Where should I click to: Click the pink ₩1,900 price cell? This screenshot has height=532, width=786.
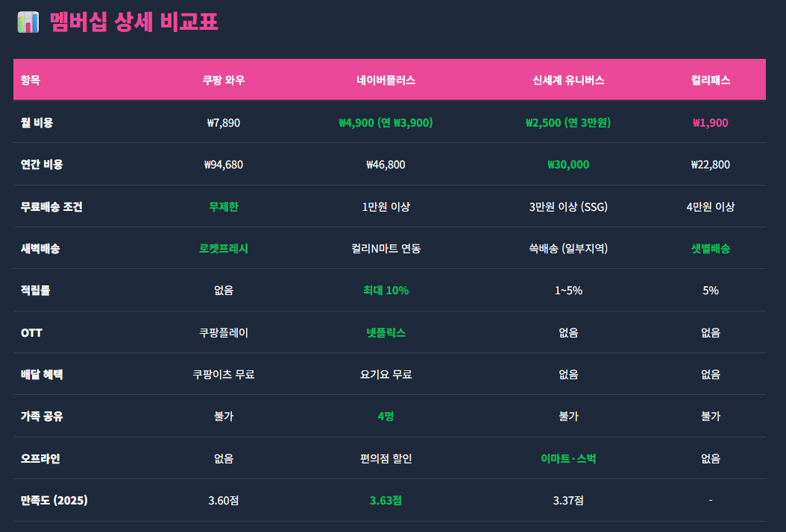click(x=710, y=123)
